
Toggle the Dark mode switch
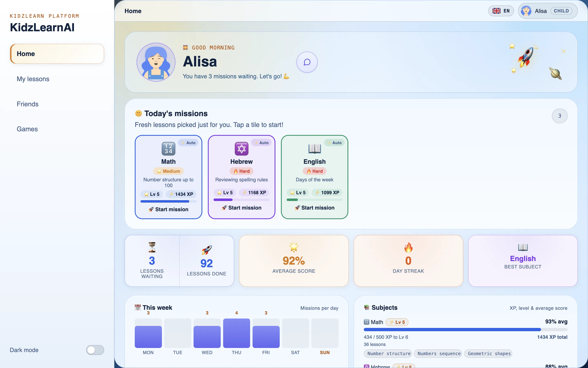[x=95, y=350]
